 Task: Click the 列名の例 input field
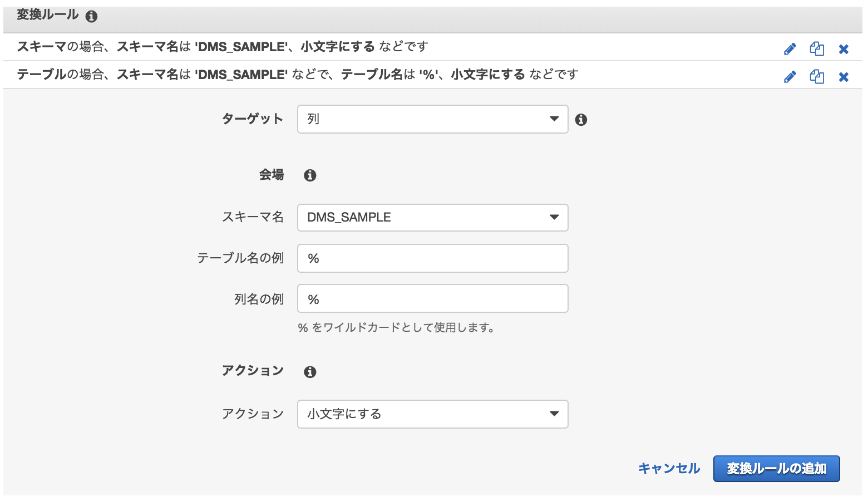click(432, 298)
